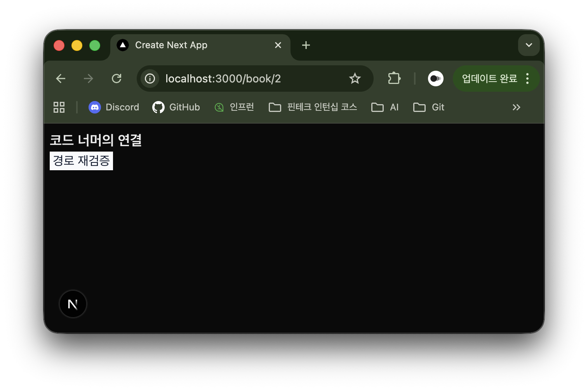Open the AI bookmark folder
588x391 pixels.
point(385,107)
